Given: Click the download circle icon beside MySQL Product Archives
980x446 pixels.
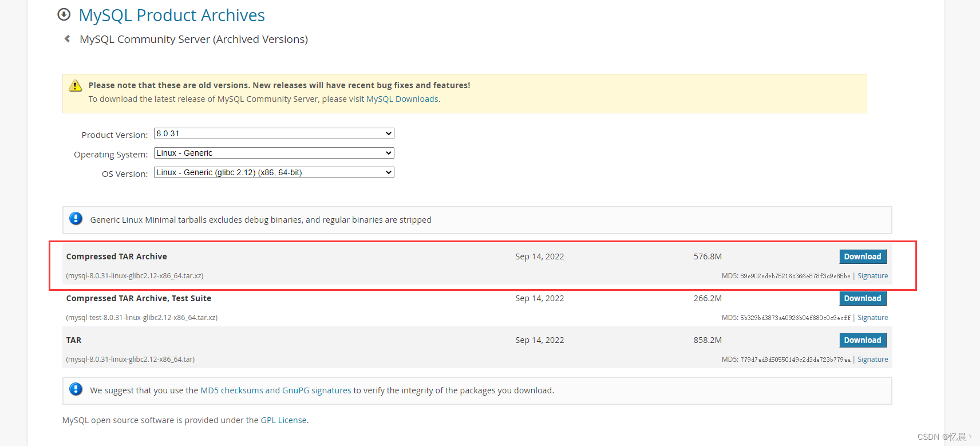Looking at the screenshot, I should [x=64, y=14].
